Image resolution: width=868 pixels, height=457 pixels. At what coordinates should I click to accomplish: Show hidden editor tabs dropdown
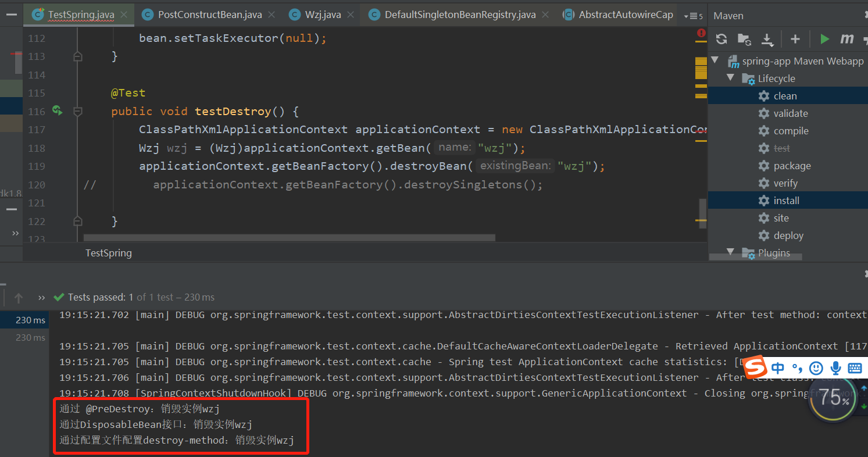(x=693, y=16)
